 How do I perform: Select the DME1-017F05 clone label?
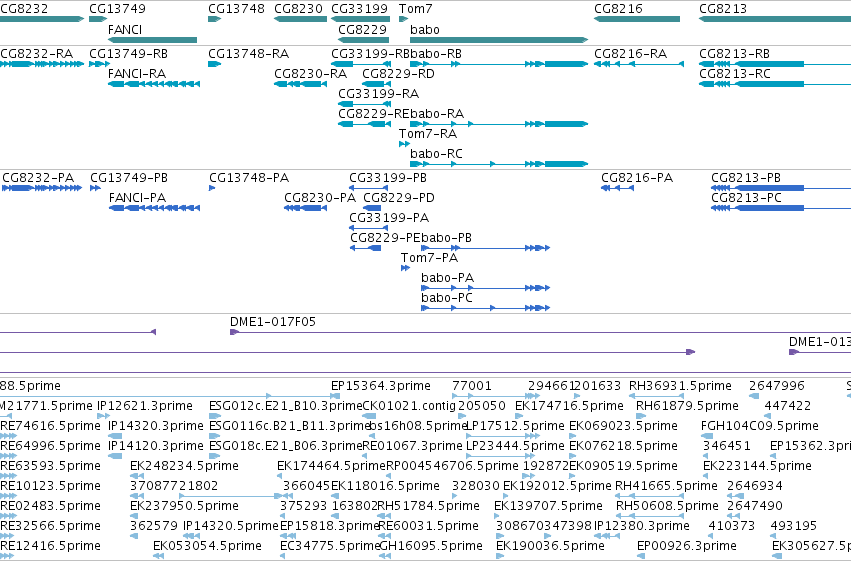[273, 322]
